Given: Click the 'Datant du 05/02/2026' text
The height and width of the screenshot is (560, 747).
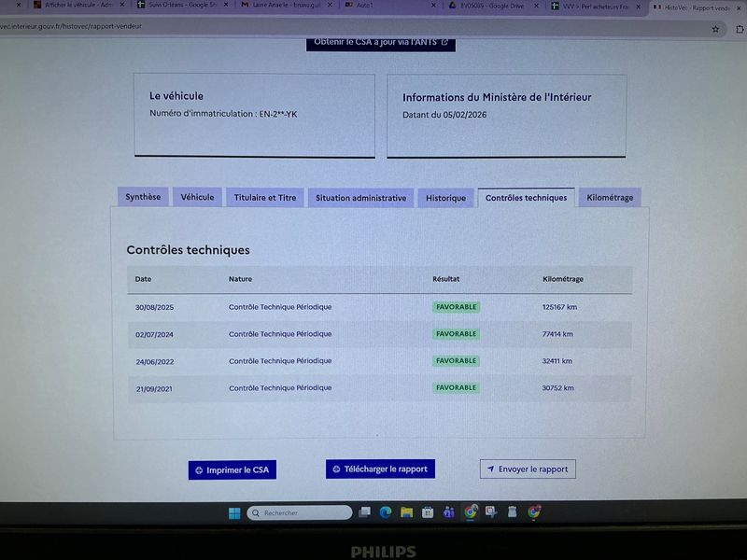Looking at the screenshot, I should (444, 115).
